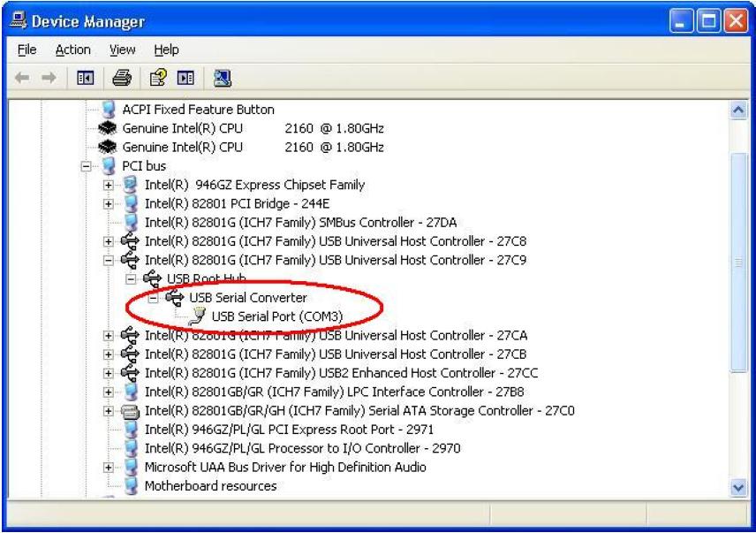756x533 pixels.
Task: Click the LPC Interface Controller icon
Action: [131, 392]
